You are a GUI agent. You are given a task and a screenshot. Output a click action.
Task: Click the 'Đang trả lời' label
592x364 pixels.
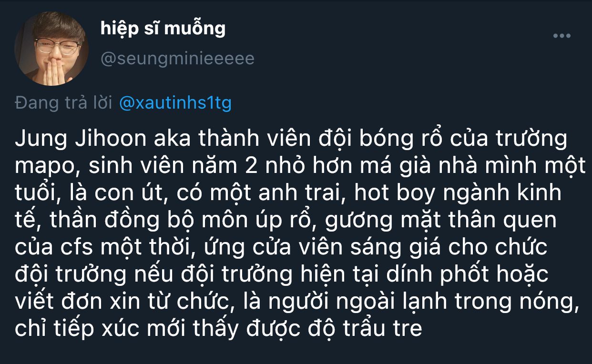[64, 103]
